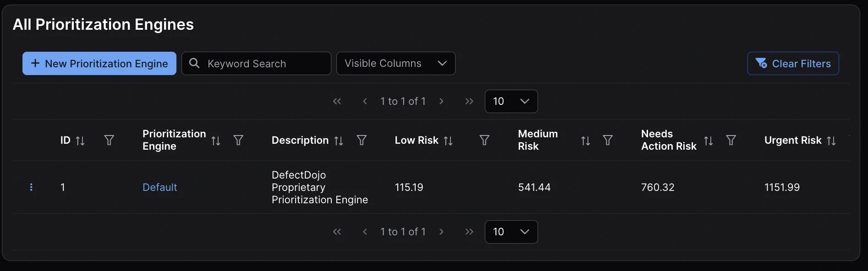Click the Clear Filters button

coord(793,64)
